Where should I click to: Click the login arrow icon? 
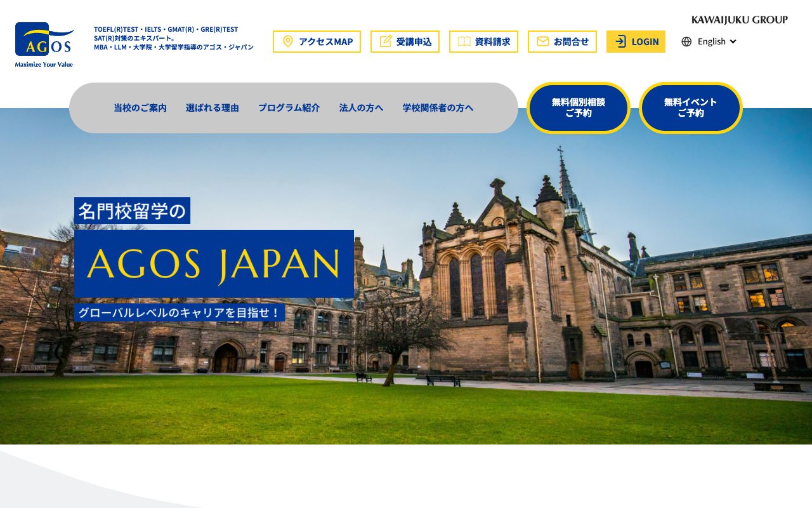620,41
